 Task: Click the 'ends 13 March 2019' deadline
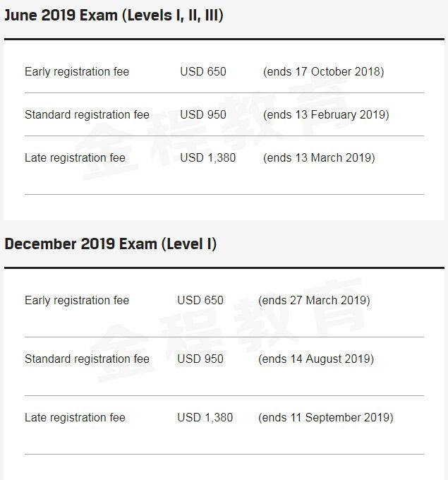click(x=319, y=157)
